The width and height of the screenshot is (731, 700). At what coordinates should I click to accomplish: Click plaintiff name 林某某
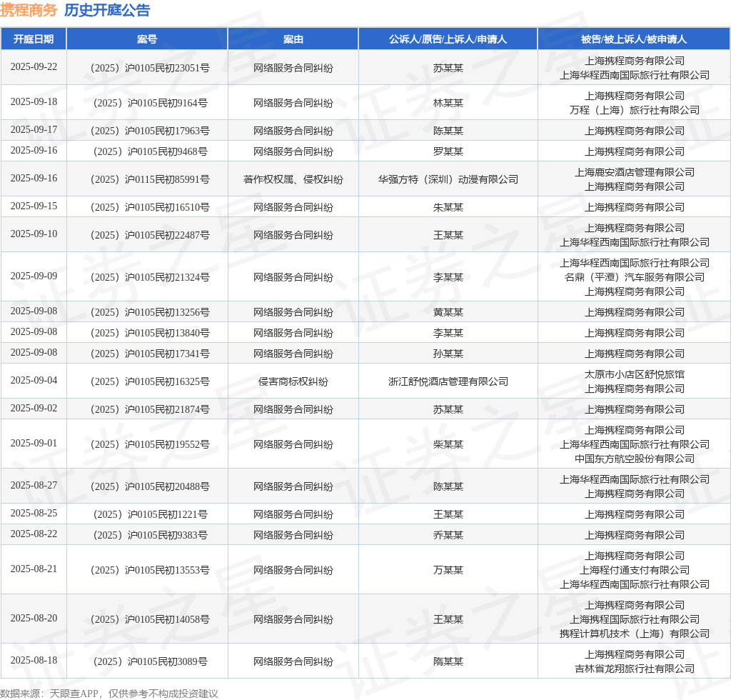(448, 103)
